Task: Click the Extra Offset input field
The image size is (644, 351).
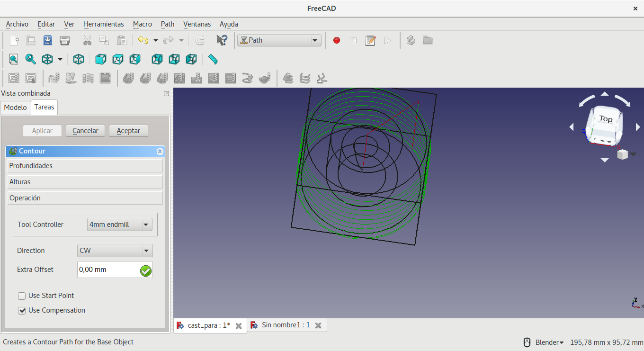Action: pyautogui.click(x=108, y=270)
